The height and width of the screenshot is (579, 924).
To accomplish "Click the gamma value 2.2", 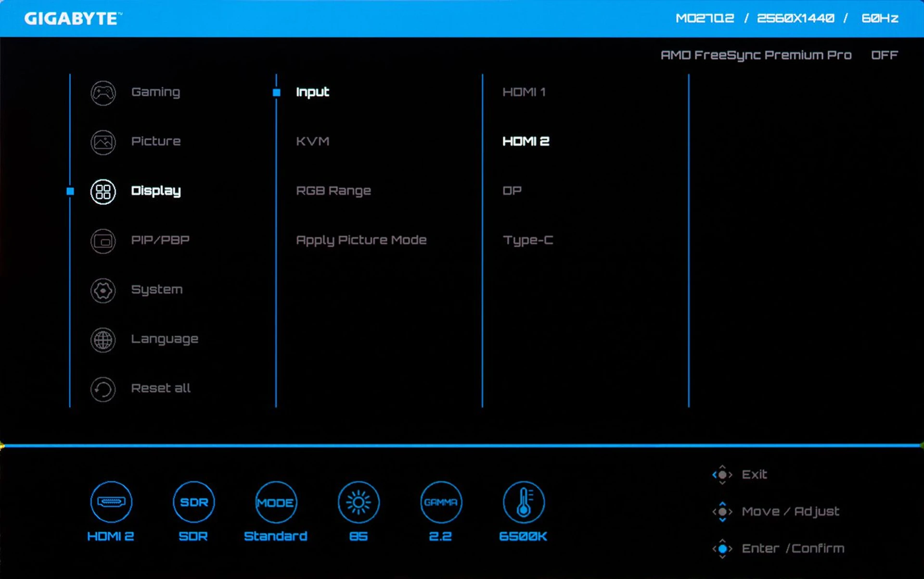I will [x=441, y=536].
